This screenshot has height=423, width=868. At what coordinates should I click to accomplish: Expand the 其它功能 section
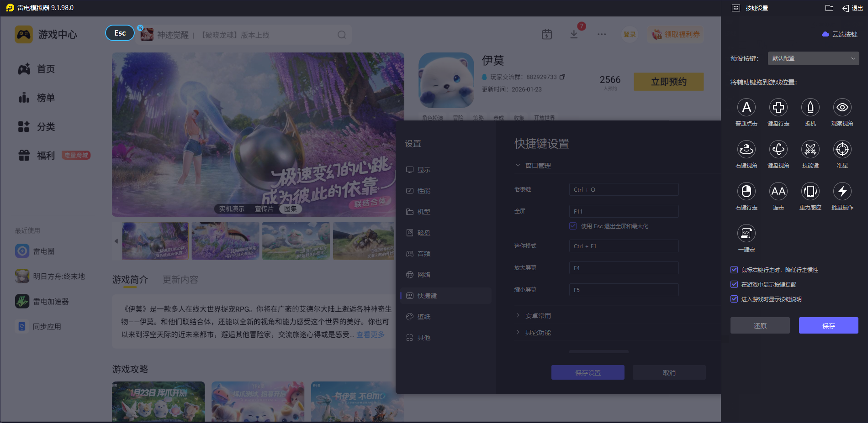coord(538,333)
